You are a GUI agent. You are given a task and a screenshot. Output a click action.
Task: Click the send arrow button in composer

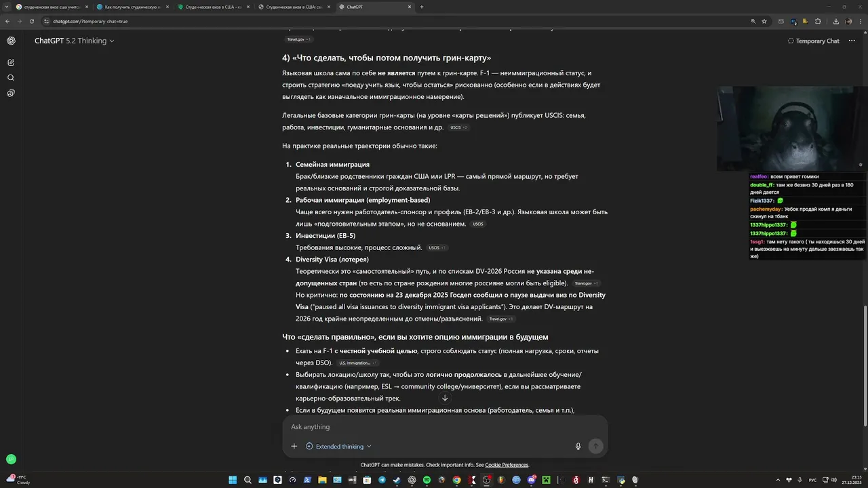pyautogui.click(x=595, y=446)
